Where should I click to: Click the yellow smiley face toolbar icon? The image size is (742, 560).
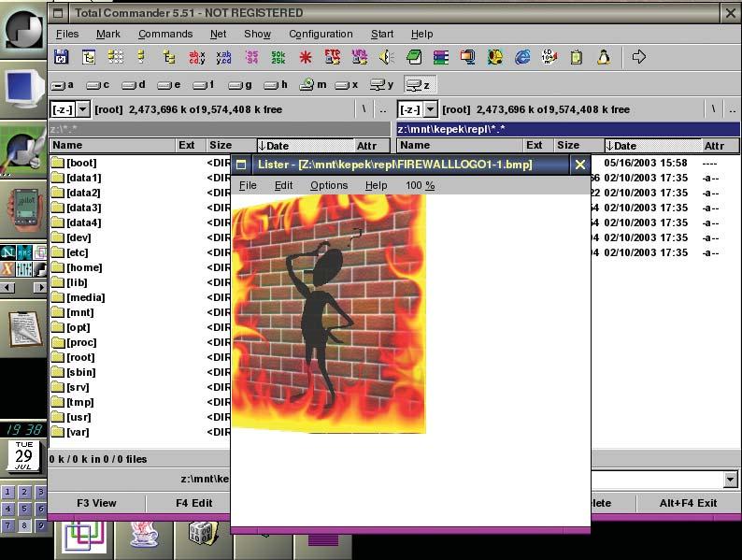pyautogui.click(x=495, y=57)
